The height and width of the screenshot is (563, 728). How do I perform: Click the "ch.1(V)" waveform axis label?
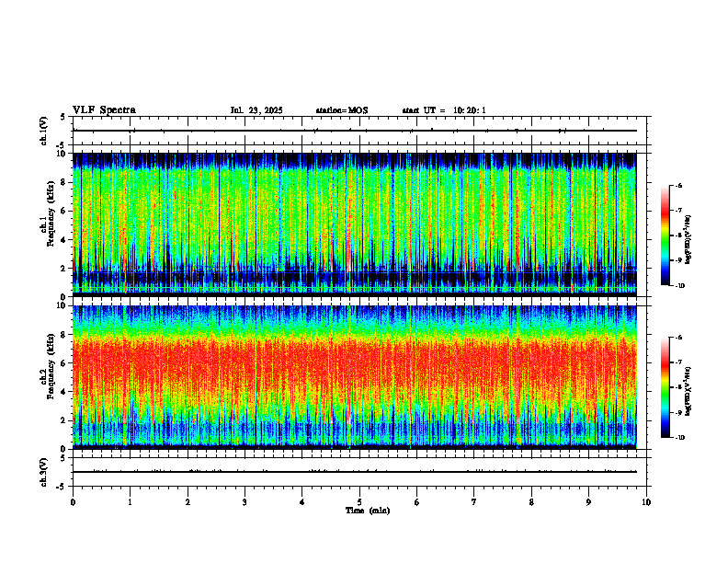pos(43,131)
